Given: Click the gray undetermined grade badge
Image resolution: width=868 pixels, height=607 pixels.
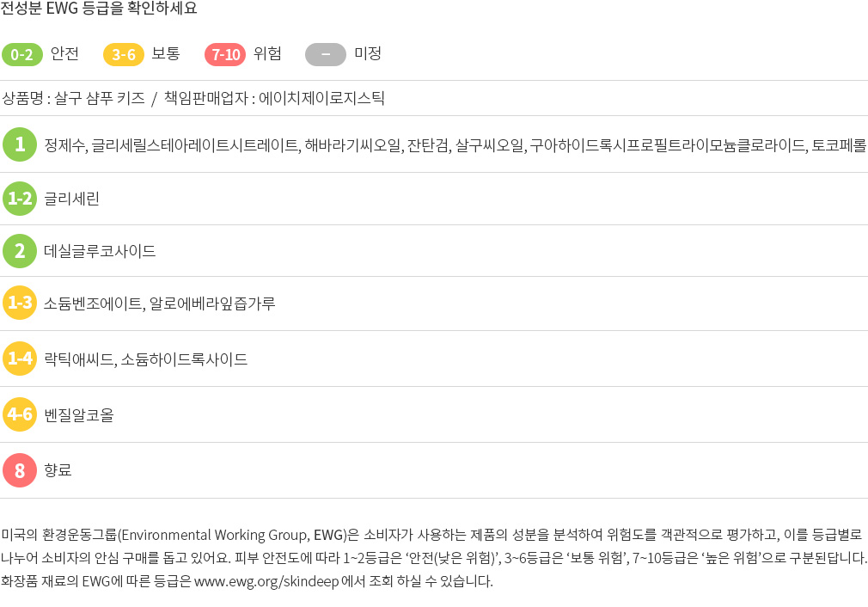Looking at the screenshot, I should (326, 54).
